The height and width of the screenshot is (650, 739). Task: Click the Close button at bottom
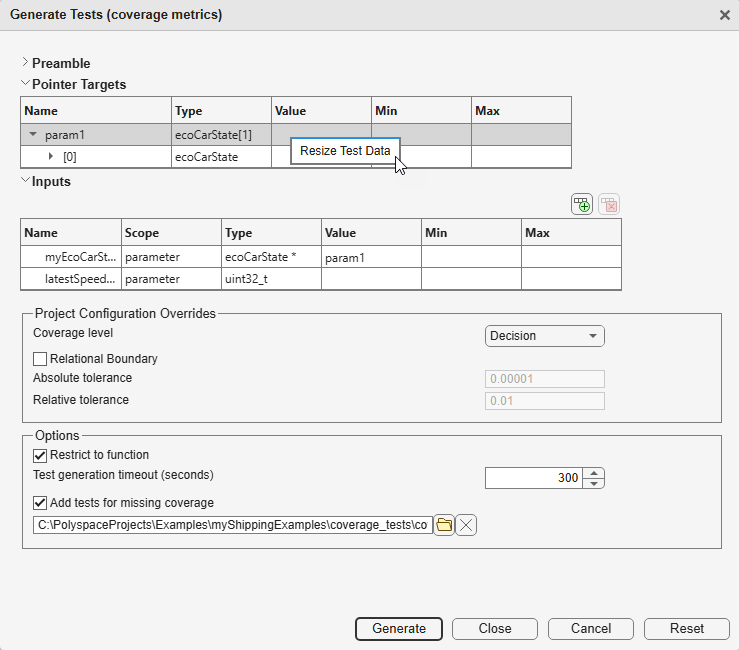[x=495, y=629]
